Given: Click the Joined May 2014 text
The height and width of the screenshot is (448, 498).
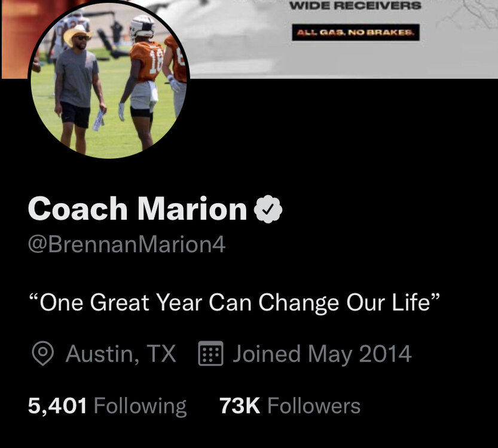Looking at the screenshot, I should (322, 354).
